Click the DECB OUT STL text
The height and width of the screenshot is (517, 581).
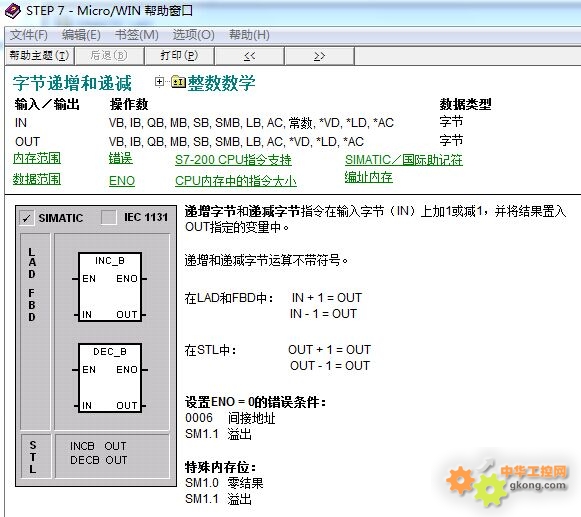point(99,460)
